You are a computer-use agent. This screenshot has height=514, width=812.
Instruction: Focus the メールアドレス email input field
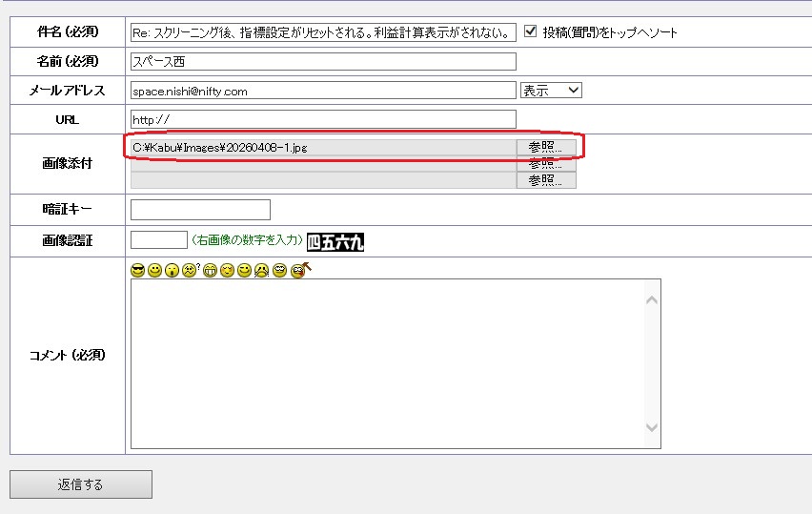tap(322, 91)
